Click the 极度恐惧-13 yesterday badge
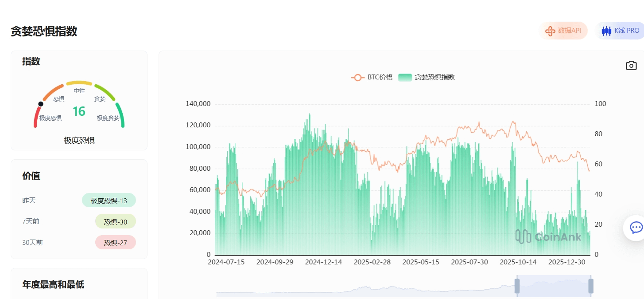This screenshot has height=299, width=644. 109,201
